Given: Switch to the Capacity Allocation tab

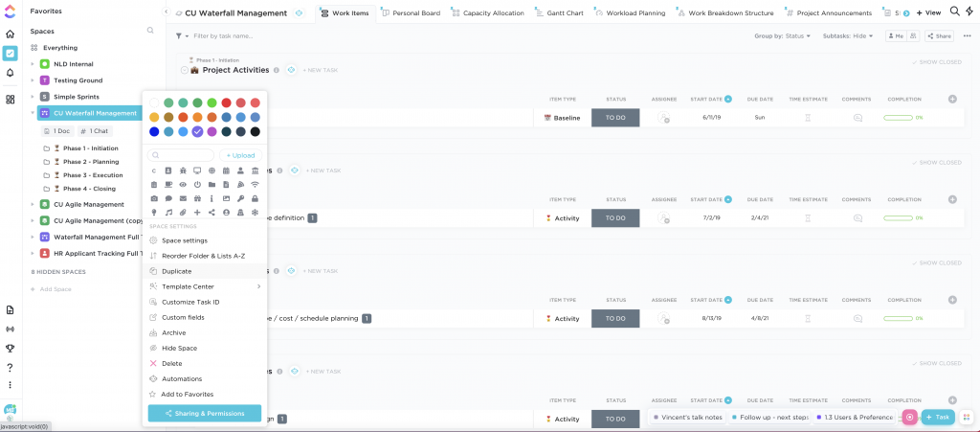Looking at the screenshot, I should [x=489, y=13].
